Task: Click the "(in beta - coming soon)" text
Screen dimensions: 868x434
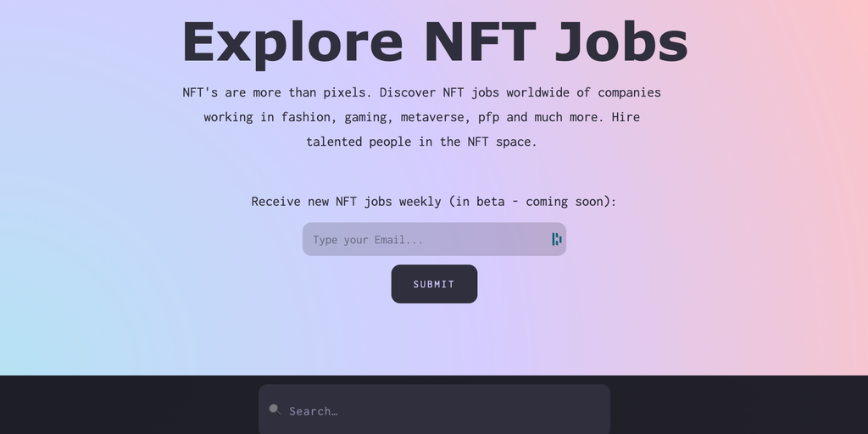Action: (x=532, y=202)
